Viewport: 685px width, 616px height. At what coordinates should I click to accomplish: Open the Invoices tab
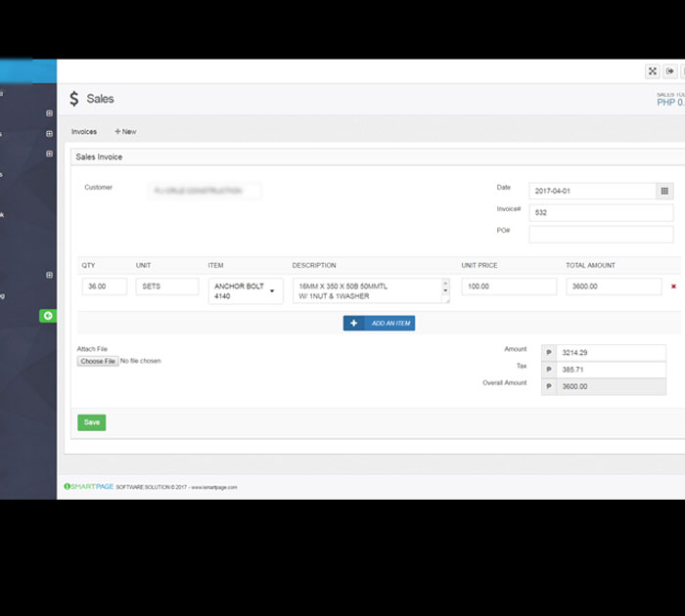point(84,131)
